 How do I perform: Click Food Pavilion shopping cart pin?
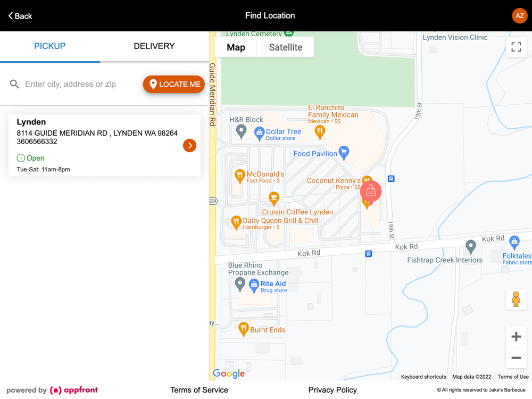(344, 153)
